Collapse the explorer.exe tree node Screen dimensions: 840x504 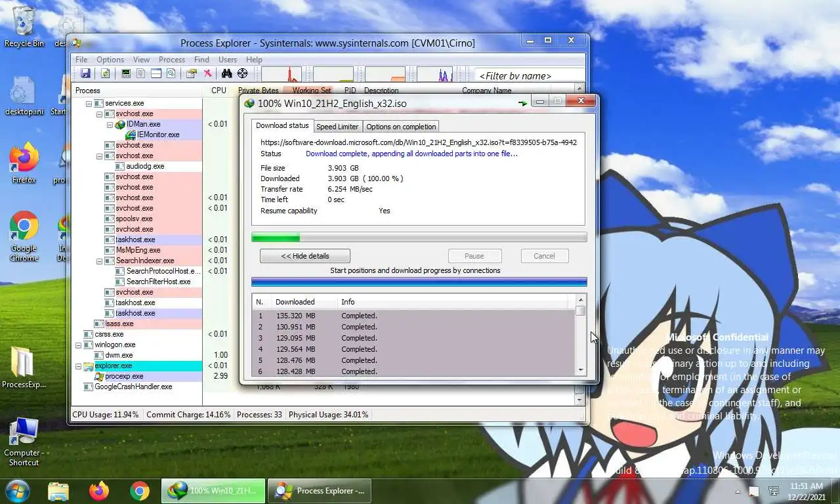pyautogui.click(x=78, y=366)
